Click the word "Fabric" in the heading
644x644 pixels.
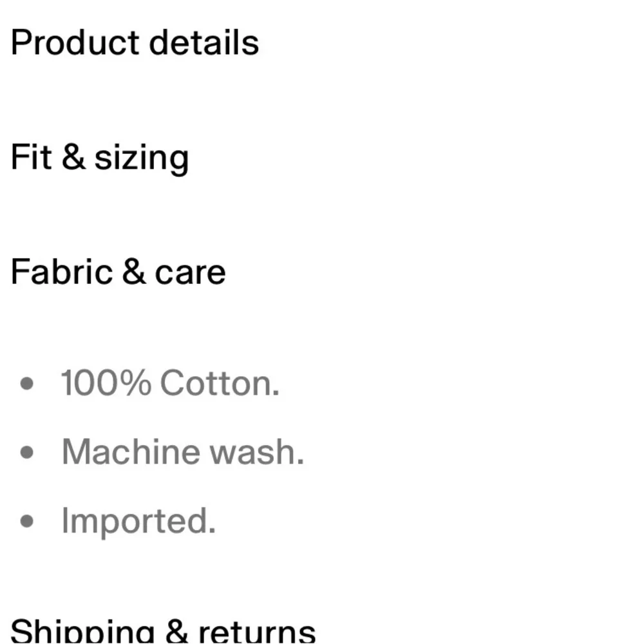62,272
